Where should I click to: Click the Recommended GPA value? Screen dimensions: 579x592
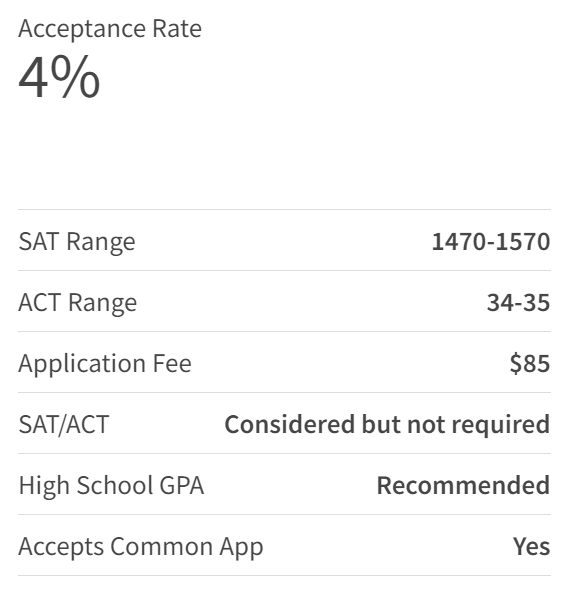464,486
